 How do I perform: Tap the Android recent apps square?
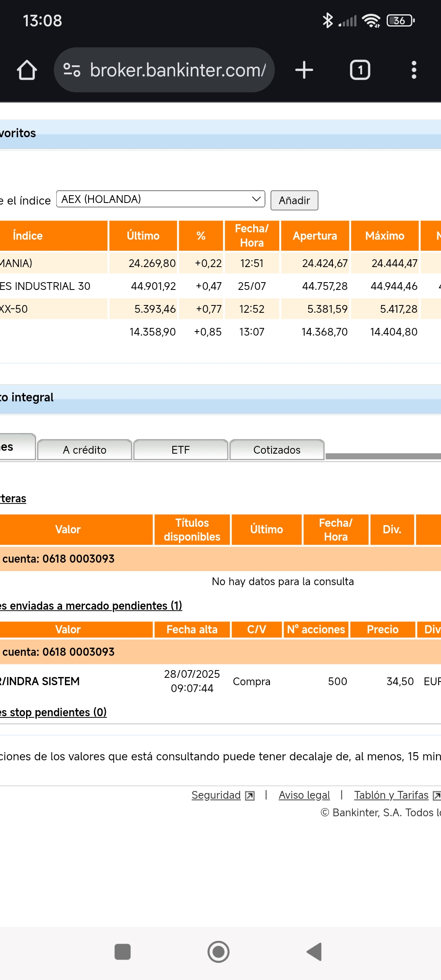point(122,952)
